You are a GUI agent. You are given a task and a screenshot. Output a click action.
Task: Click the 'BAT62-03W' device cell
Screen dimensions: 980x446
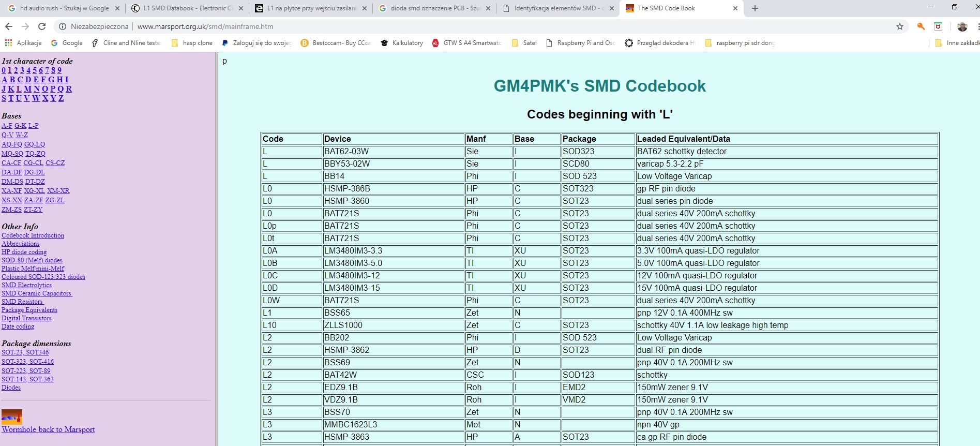(394, 152)
